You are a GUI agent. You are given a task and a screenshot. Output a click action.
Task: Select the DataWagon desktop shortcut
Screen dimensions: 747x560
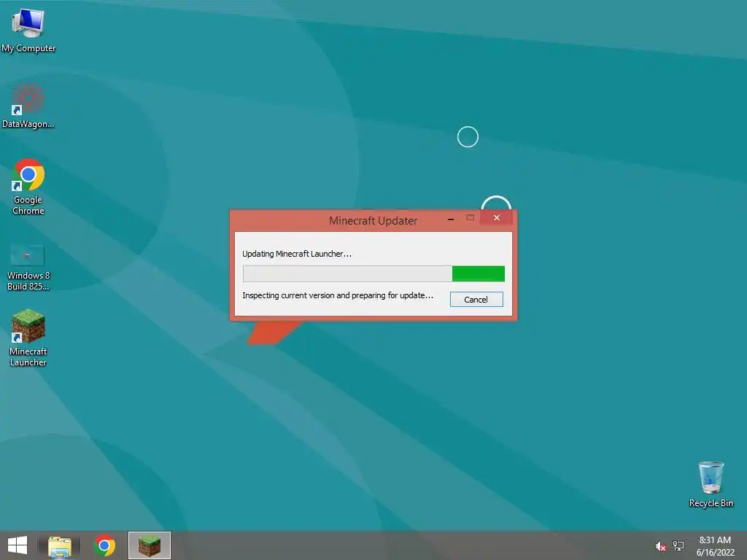pos(28,106)
